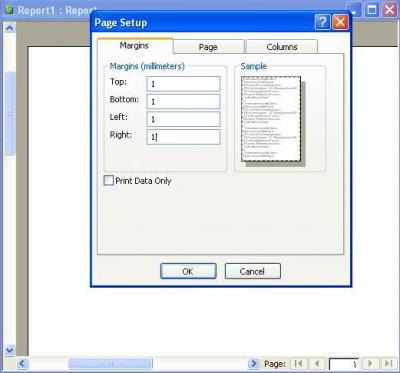Click the vertical scrollbar down arrow

point(10,350)
